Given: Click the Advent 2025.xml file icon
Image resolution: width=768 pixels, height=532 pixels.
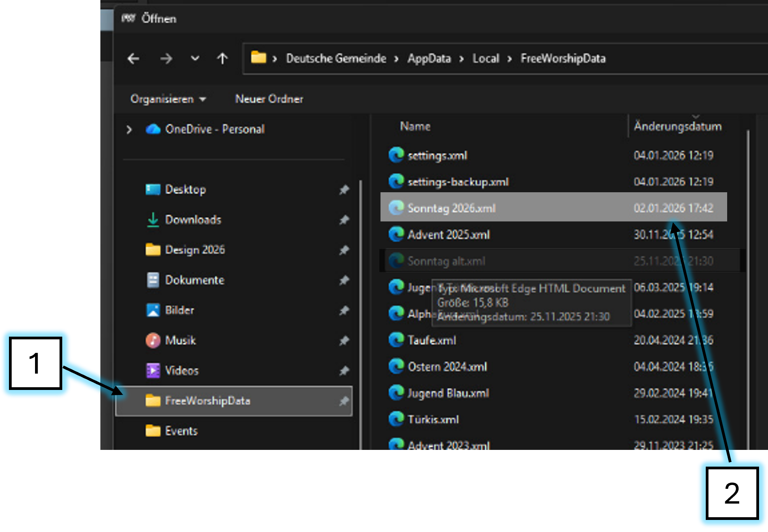Looking at the screenshot, I should pyautogui.click(x=396, y=234).
